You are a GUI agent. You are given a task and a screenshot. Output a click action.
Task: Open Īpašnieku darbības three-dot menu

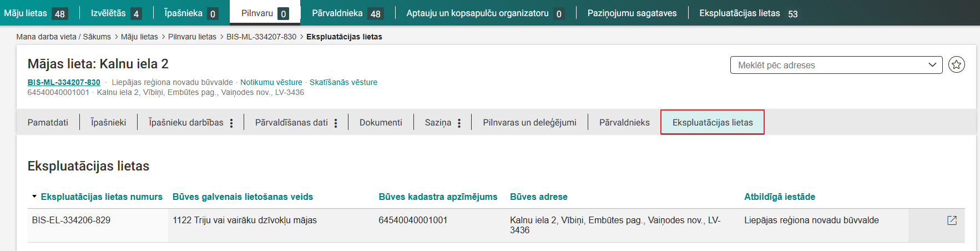(231, 123)
